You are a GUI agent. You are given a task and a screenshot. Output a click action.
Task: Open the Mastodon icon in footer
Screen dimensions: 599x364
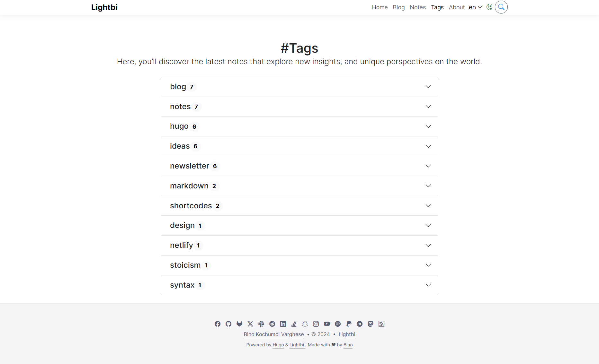point(371,324)
